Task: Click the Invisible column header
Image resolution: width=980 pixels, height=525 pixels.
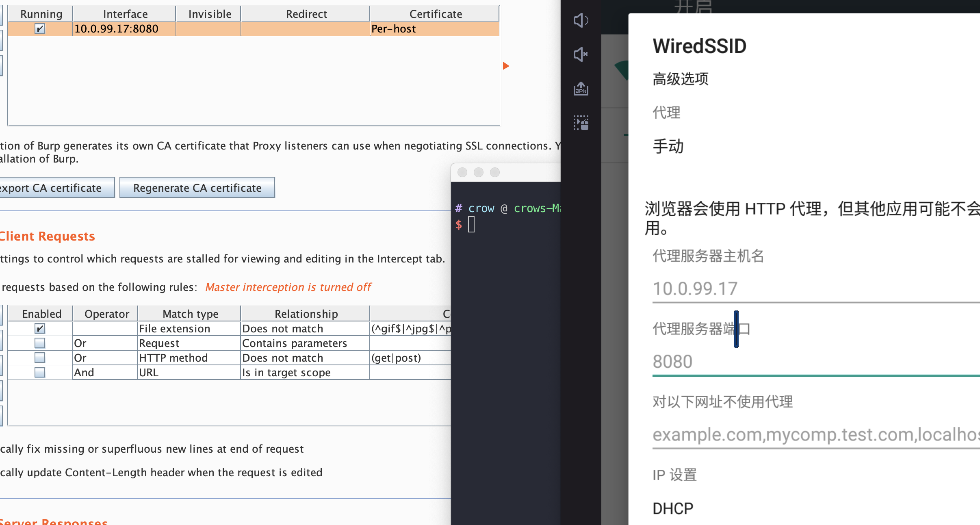Action: click(x=209, y=14)
